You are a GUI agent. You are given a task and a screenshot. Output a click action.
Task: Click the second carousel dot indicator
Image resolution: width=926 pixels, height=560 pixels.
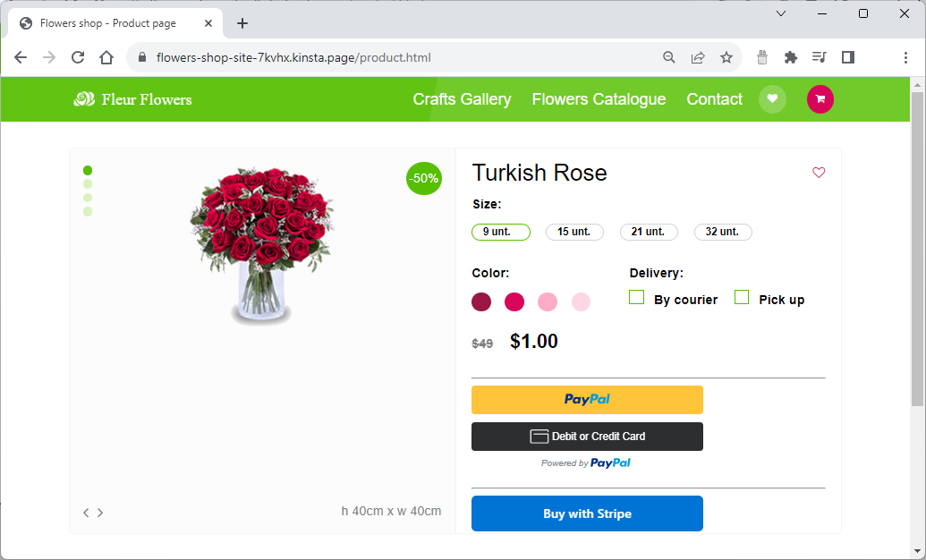coord(88,183)
